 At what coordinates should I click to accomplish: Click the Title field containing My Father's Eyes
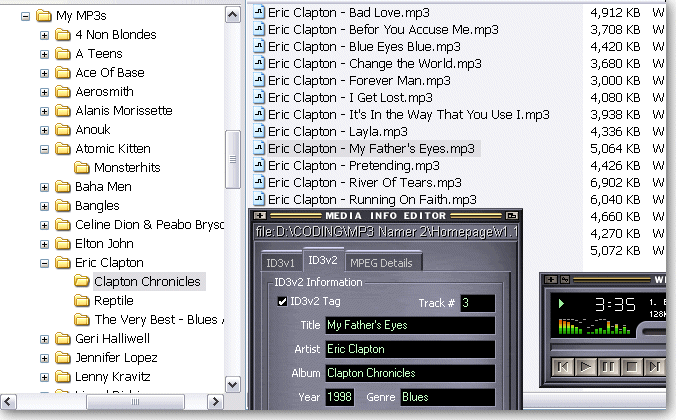[x=409, y=326]
